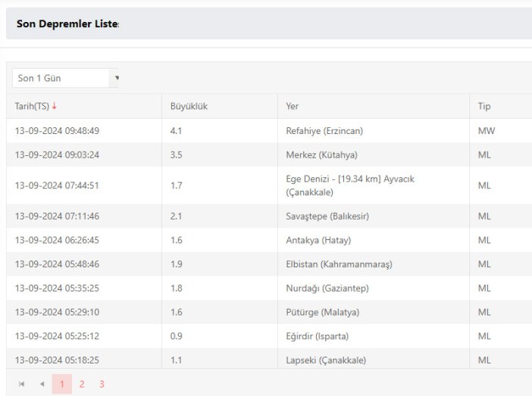Click the Eğirdir (Isparta) earthquake row
Viewport: 532px width, 396px height.
pos(317,336)
